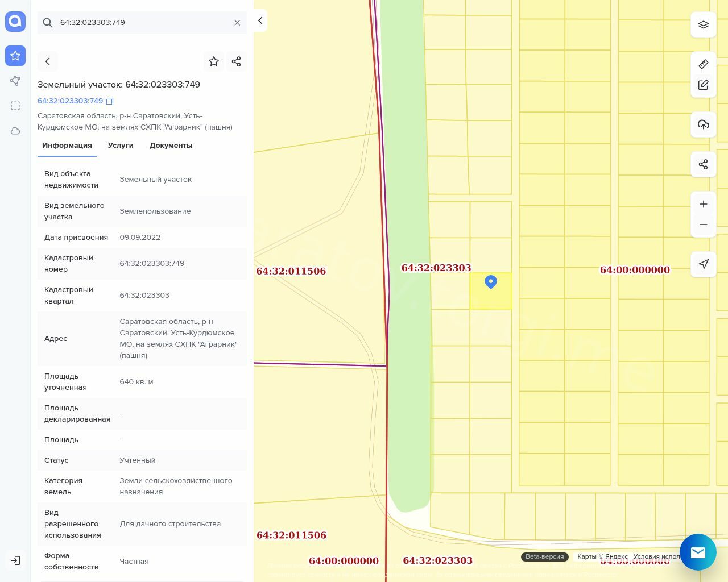Share the map via right toolbar

pos(703,165)
